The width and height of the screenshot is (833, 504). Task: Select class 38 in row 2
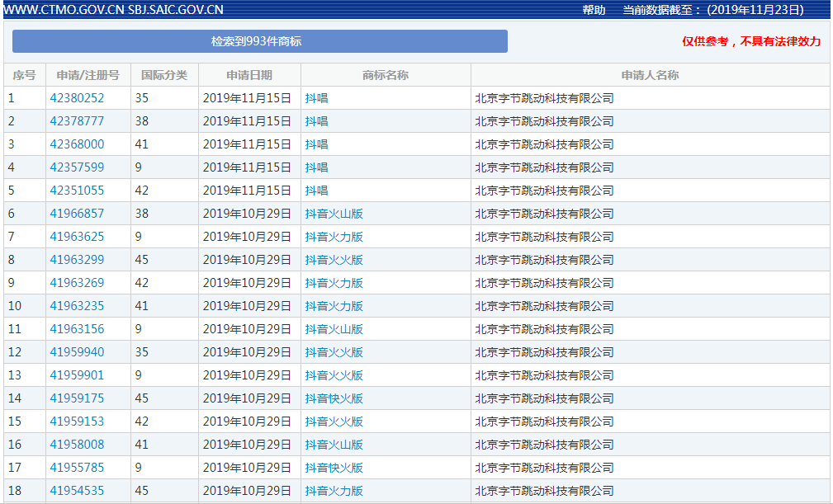(x=142, y=121)
